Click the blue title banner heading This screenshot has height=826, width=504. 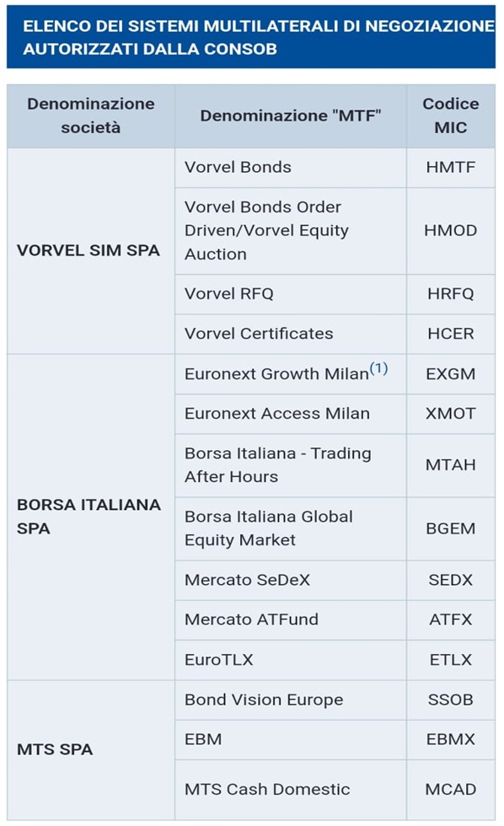[250, 37]
